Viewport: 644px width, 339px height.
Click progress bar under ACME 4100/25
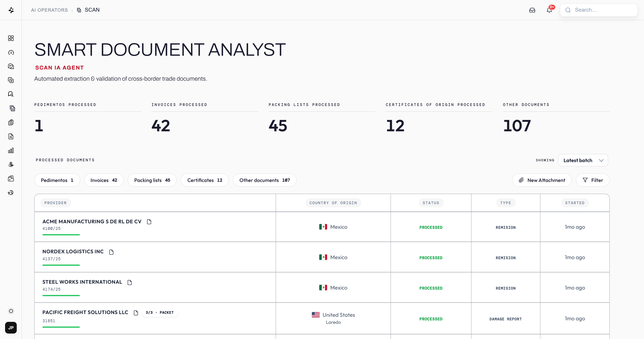point(61,235)
